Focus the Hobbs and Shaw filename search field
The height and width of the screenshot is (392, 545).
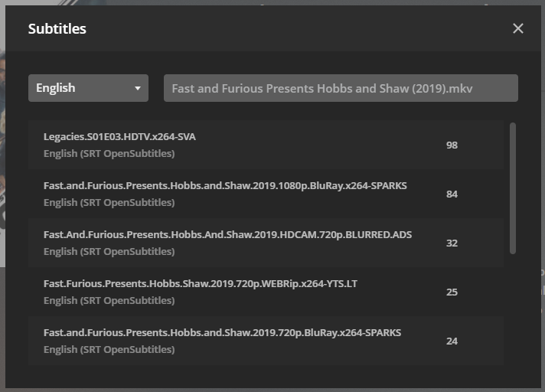pyautogui.click(x=341, y=88)
